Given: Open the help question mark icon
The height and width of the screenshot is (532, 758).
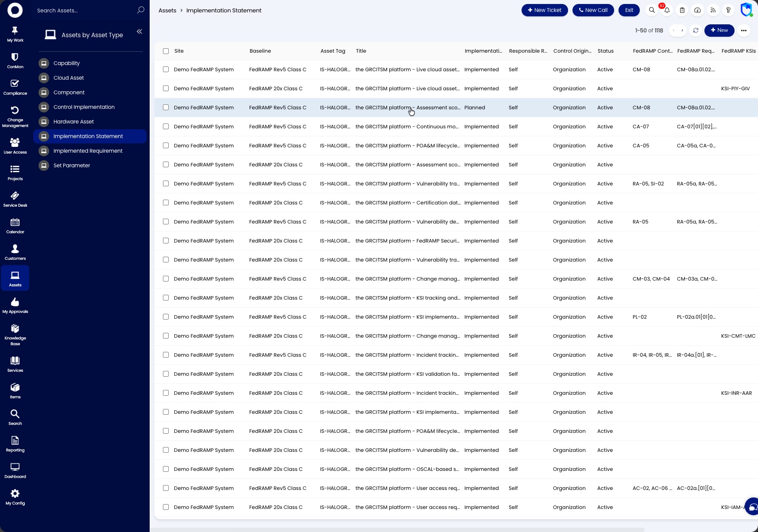Looking at the screenshot, I should pyautogui.click(x=728, y=10).
